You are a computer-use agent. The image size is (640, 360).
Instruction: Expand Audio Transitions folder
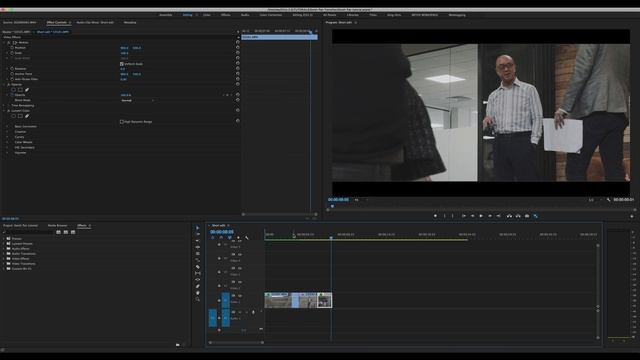pos(4,254)
